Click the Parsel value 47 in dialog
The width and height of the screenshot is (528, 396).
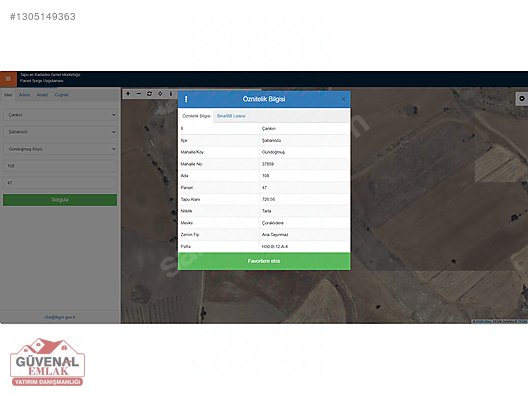point(264,188)
